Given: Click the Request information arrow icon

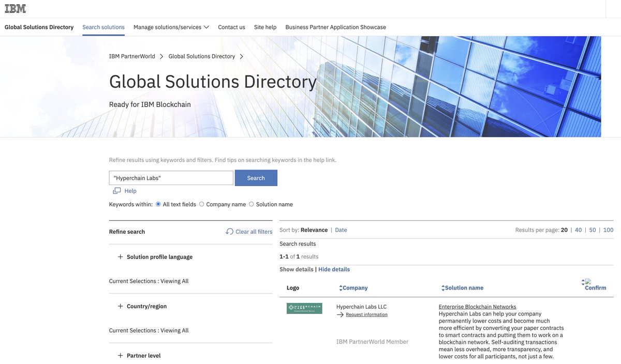Looking at the screenshot, I should [340, 314].
